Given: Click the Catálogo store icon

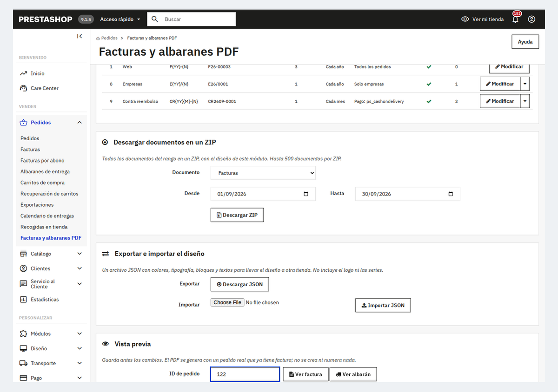Looking at the screenshot, I should pyautogui.click(x=23, y=254).
